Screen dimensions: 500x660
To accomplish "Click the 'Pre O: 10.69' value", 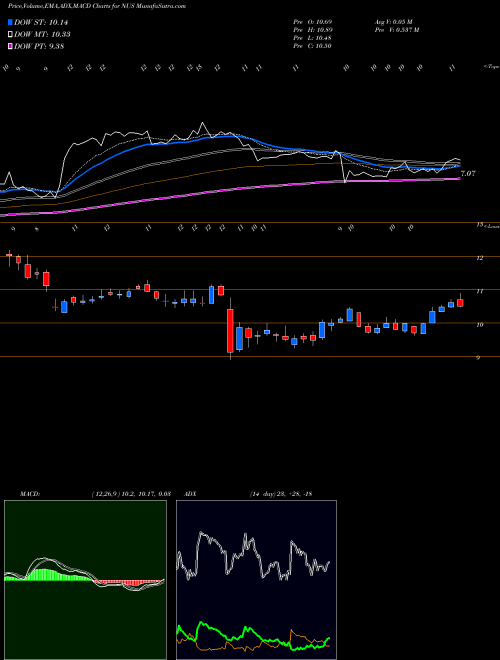I will (x=313, y=21).
